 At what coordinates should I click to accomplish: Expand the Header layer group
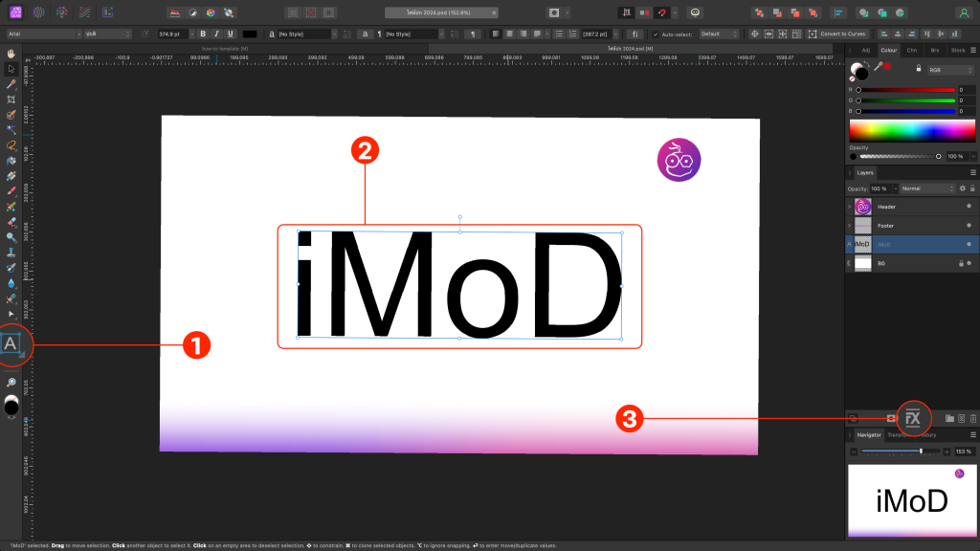click(x=849, y=207)
